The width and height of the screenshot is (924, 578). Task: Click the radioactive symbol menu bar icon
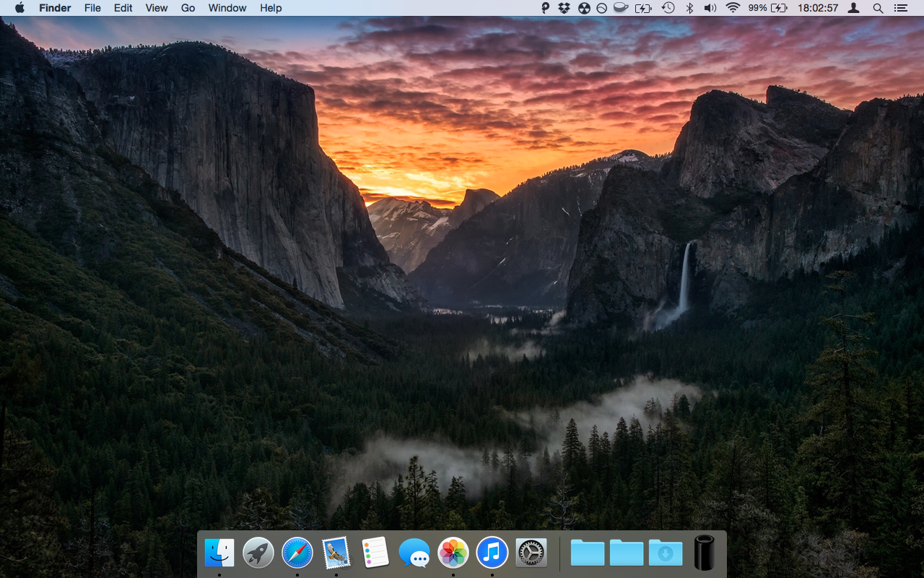pyautogui.click(x=584, y=8)
